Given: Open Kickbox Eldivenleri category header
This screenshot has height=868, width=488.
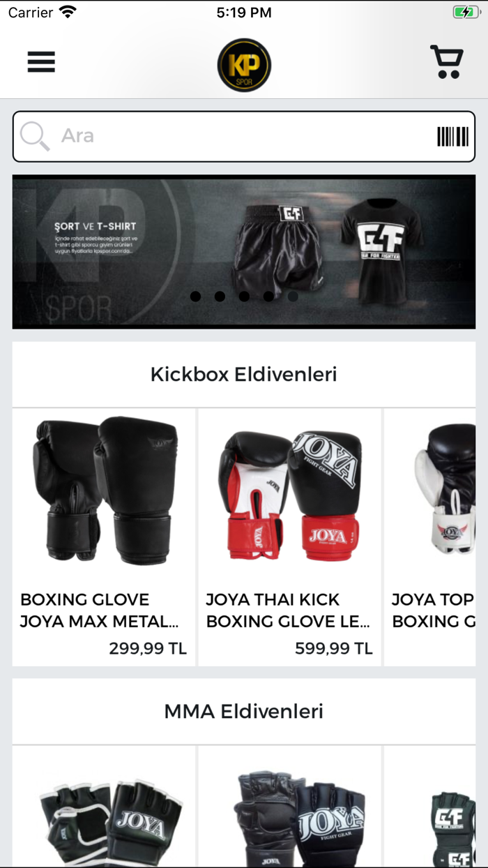Looking at the screenshot, I should coord(244,374).
